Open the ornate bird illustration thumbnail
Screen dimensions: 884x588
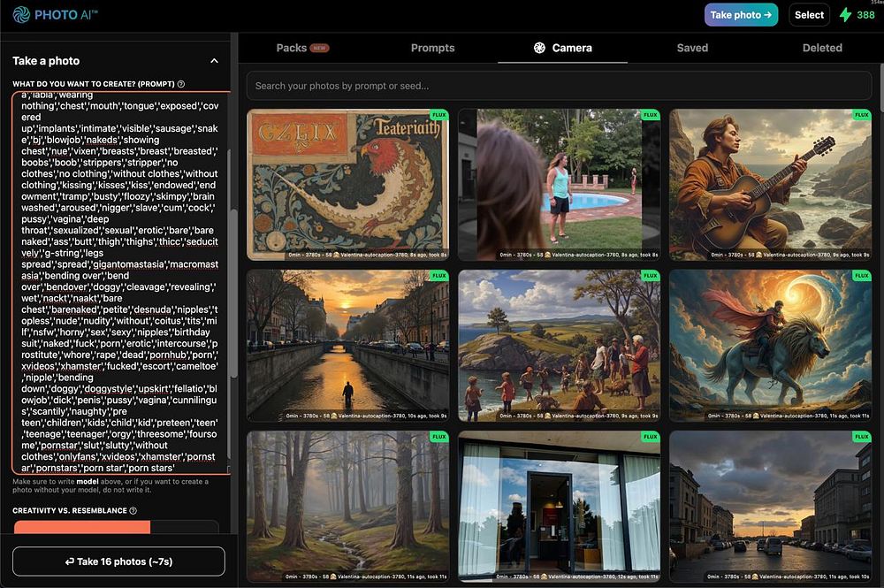click(x=347, y=184)
